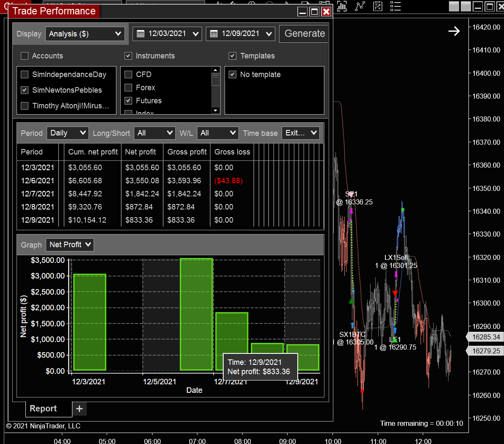Open the Graph Net Profit dropdown
Viewport: 504px width, 444px height.
coord(69,244)
